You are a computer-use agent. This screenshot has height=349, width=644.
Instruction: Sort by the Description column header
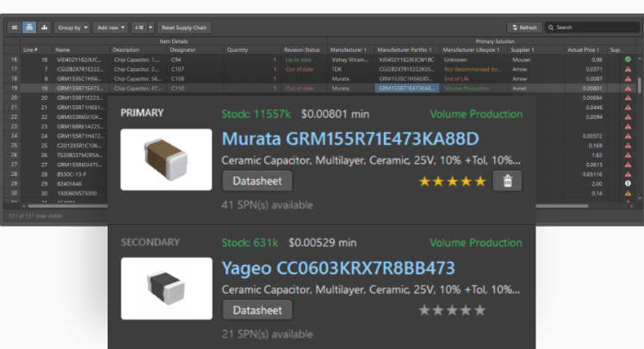click(126, 50)
